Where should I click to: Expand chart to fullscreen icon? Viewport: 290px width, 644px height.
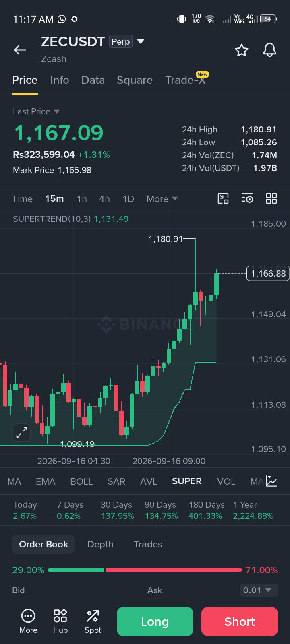(22, 433)
